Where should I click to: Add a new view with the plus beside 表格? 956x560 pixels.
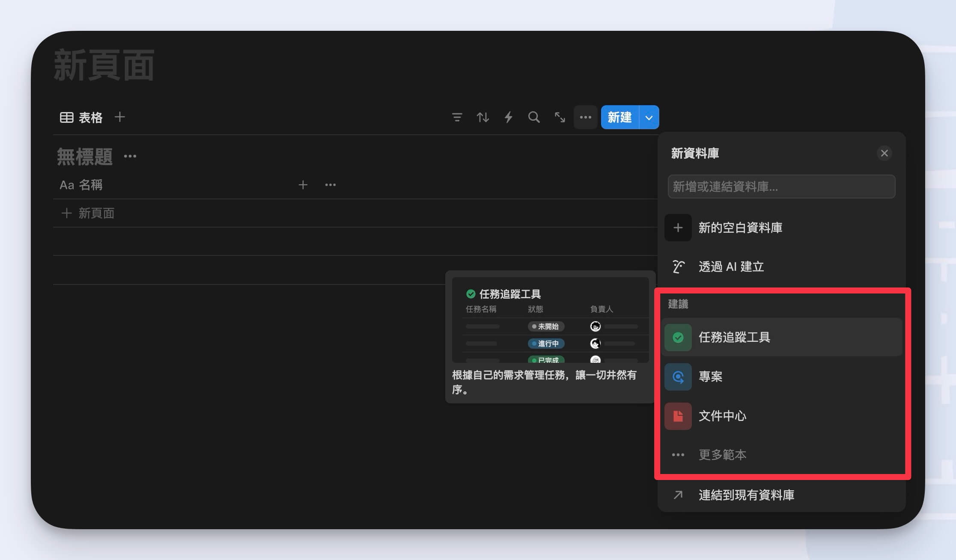(x=120, y=117)
